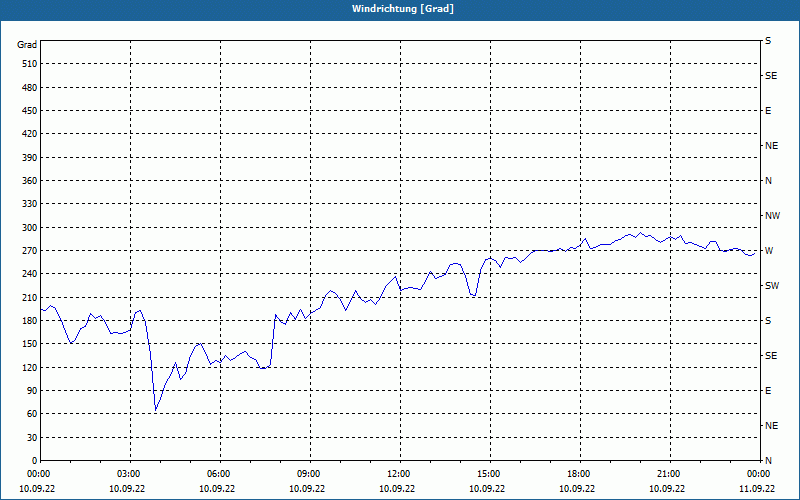This screenshot has height=500, width=800.
Task: Click the 03:00 time label
Action: click(x=127, y=474)
